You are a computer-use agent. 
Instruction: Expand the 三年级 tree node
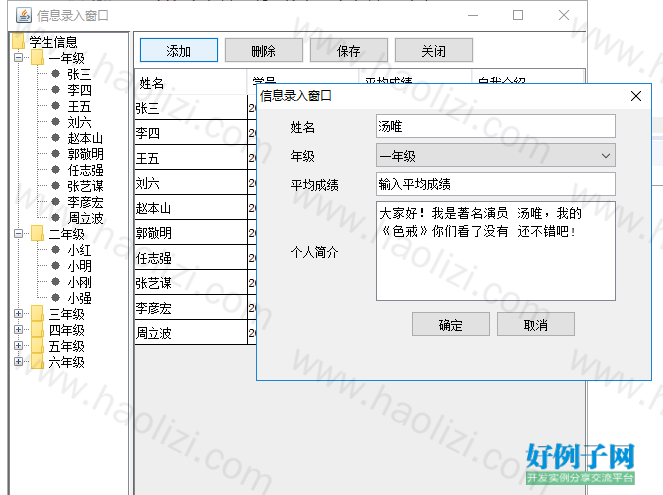pos(18,313)
